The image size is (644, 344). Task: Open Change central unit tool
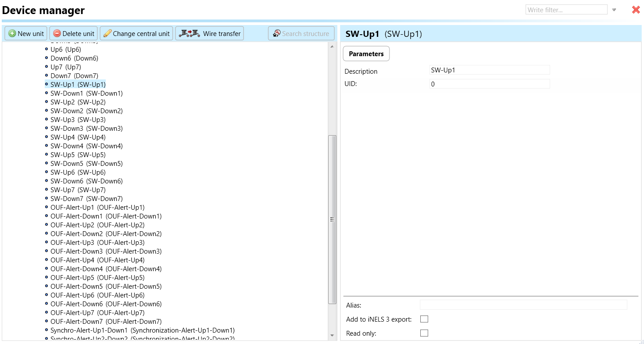[x=136, y=34]
